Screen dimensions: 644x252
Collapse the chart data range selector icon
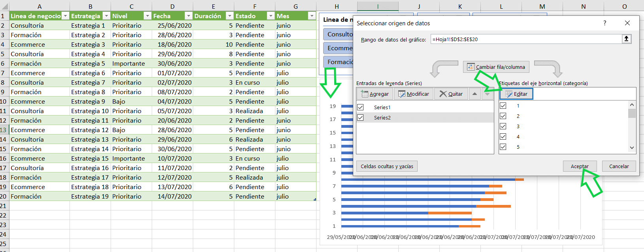click(626, 39)
